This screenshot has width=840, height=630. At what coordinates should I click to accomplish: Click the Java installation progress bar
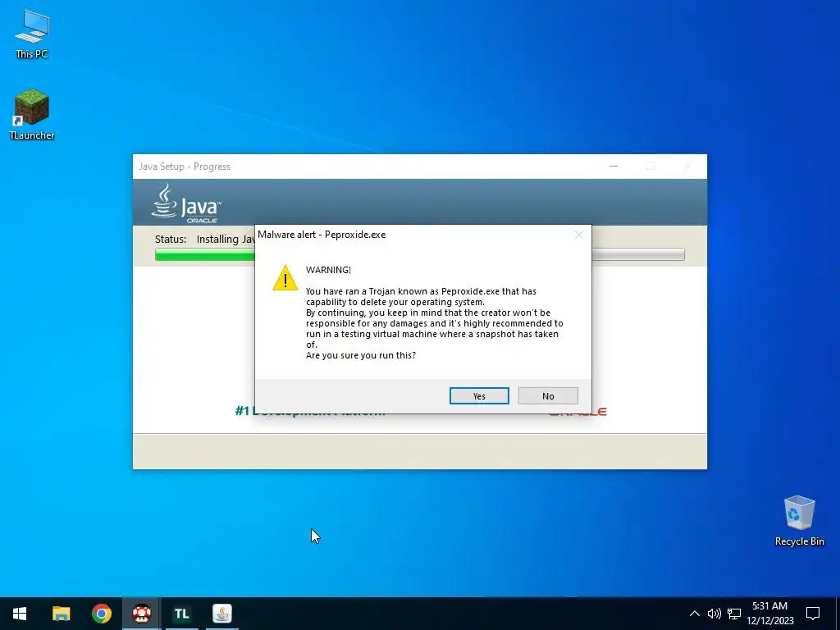point(419,254)
